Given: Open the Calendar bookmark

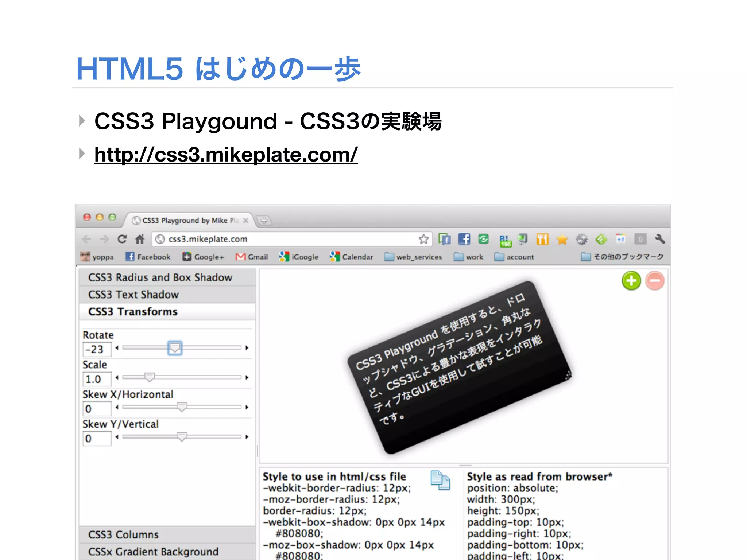Looking at the screenshot, I should [351, 257].
